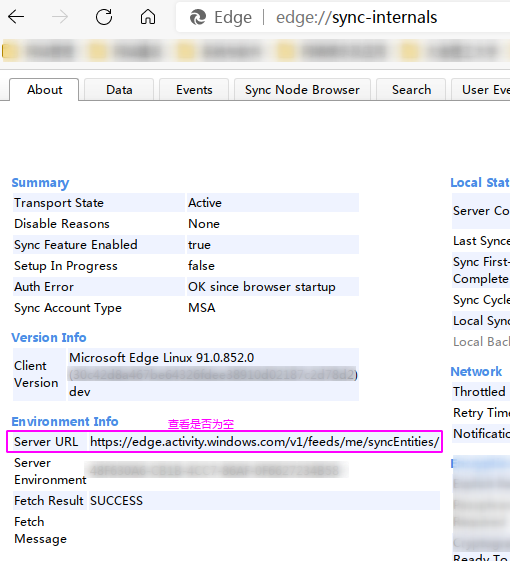This screenshot has width=510, height=561.
Task: Click the browser back arrow
Action: tap(16, 17)
